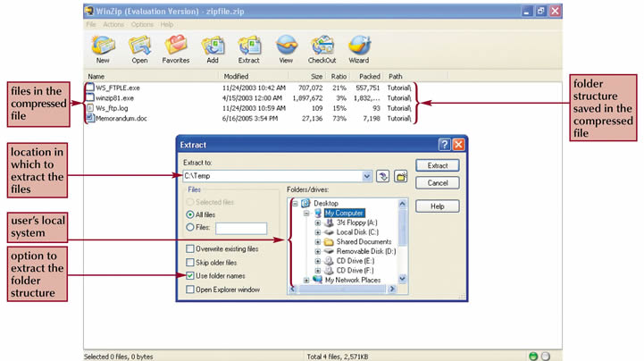
Task: Click the CD Drive (E:) icon
Action: (x=329, y=261)
